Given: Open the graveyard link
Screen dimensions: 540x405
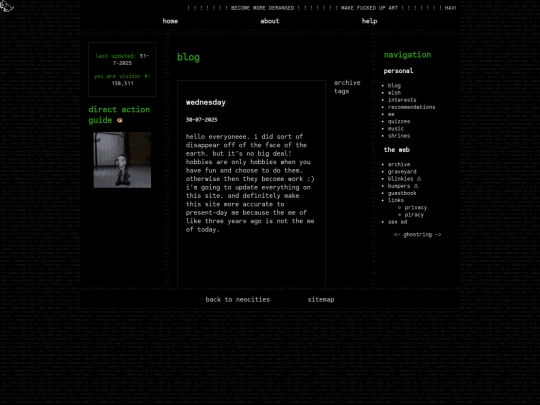Looking at the screenshot, I should [402, 172].
